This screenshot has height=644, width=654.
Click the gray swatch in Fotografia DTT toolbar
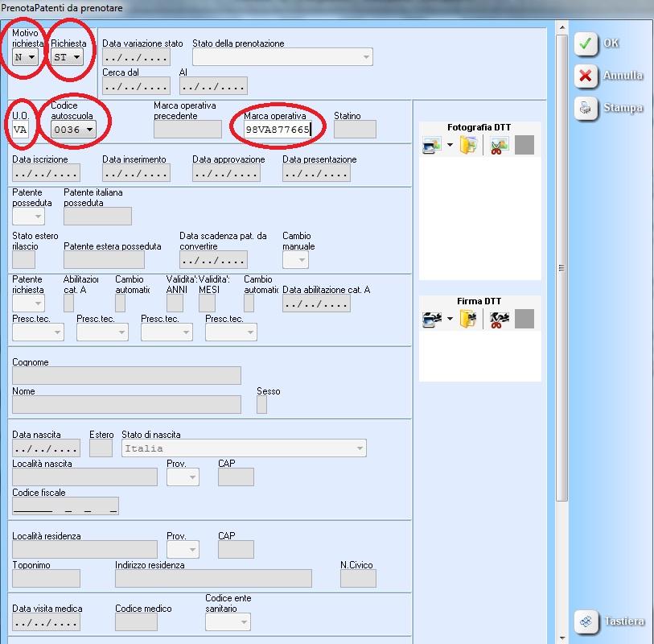click(524, 146)
